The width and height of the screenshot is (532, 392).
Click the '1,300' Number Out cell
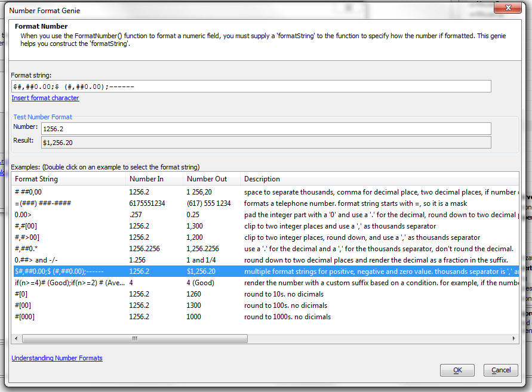point(195,226)
